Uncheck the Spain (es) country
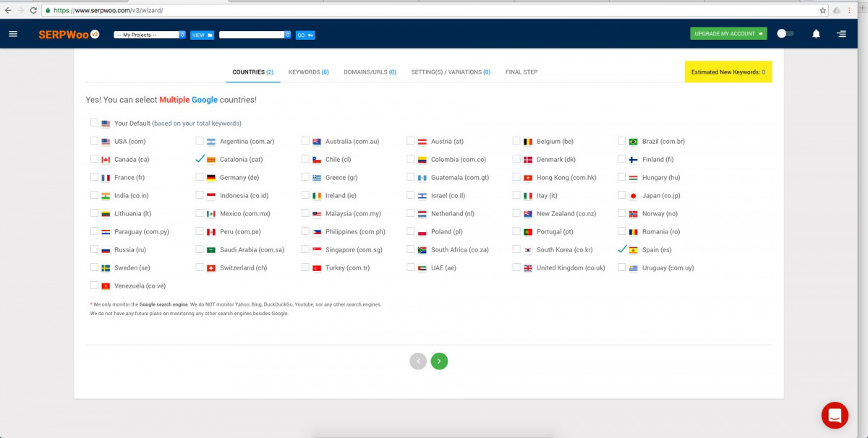Viewport: 868px width, 438px height. point(623,249)
